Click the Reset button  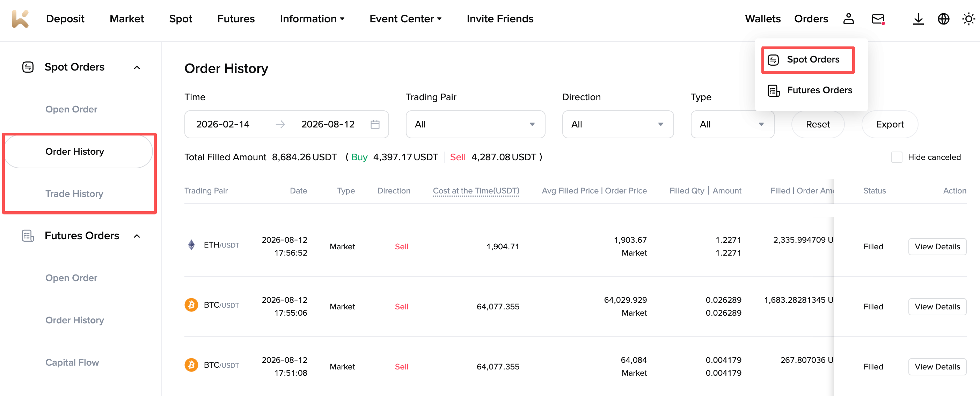pyautogui.click(x=818, y=124)
